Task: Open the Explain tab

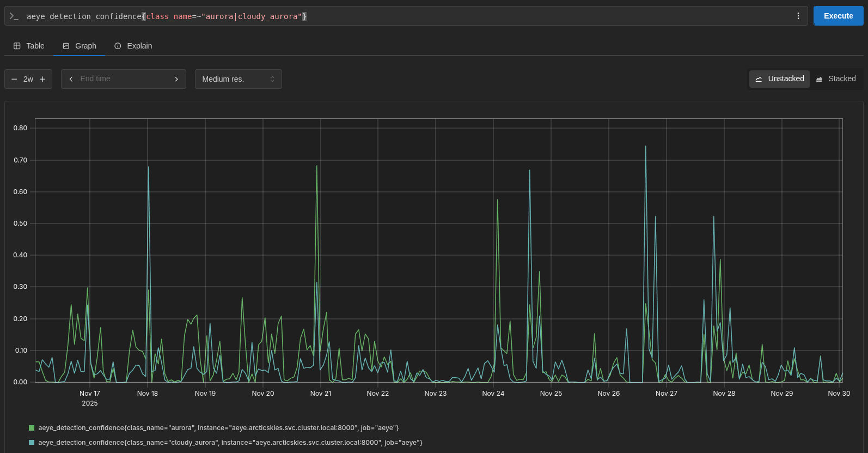Action: (133, 46)
